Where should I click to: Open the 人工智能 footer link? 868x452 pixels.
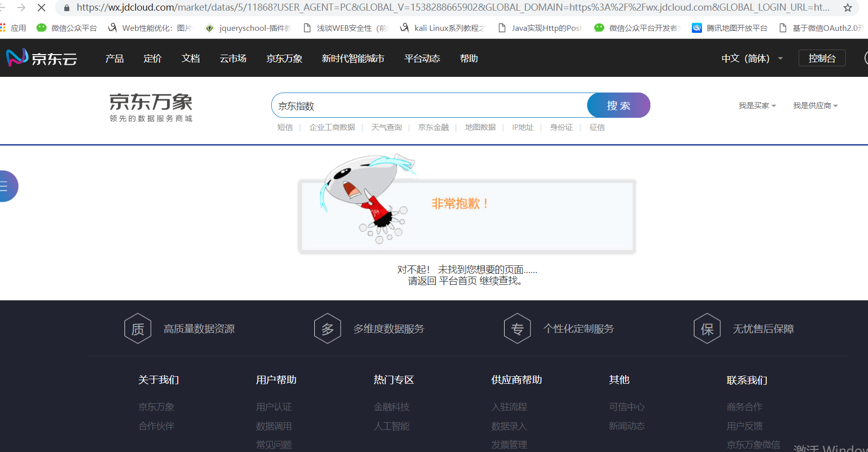tap(392, 426)
